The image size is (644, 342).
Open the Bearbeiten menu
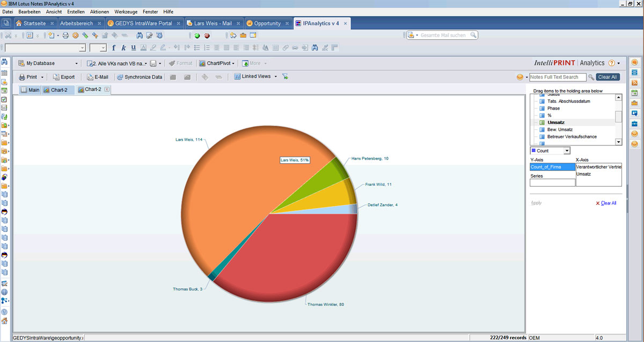click(30, 11)
